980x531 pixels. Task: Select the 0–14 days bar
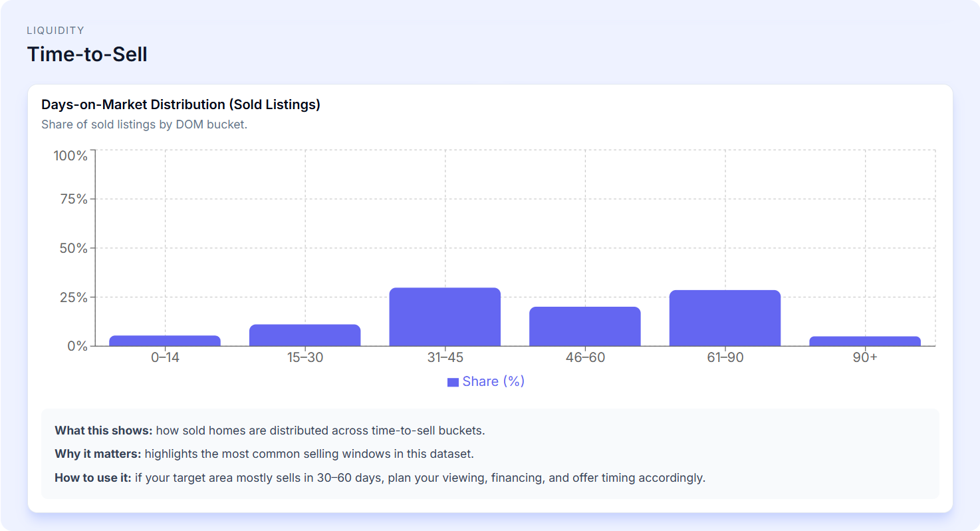point(165,341)
